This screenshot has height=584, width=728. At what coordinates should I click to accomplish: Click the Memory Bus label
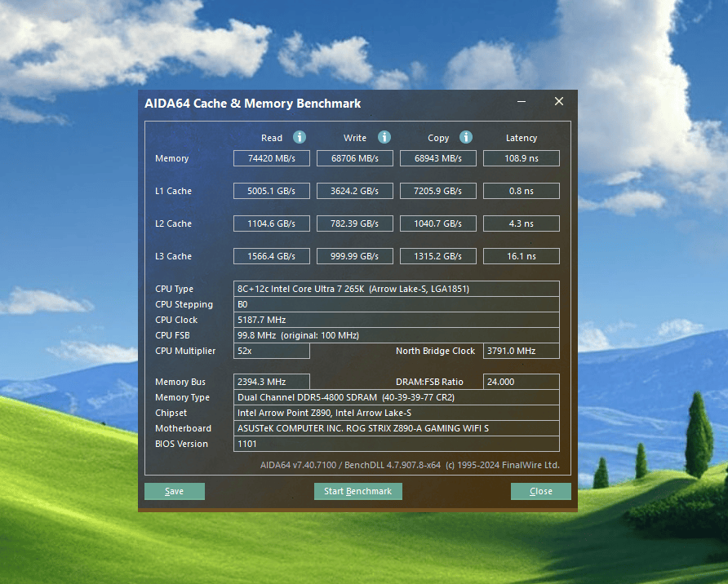(180, 383)
